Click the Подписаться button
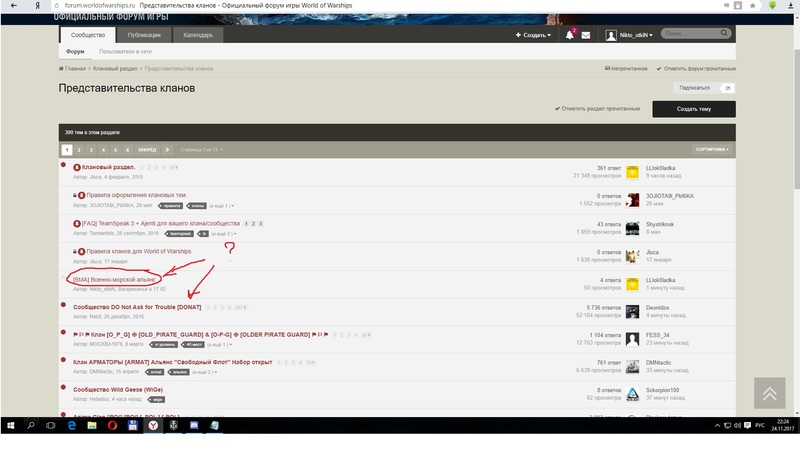800x450 pixels. 694,88
